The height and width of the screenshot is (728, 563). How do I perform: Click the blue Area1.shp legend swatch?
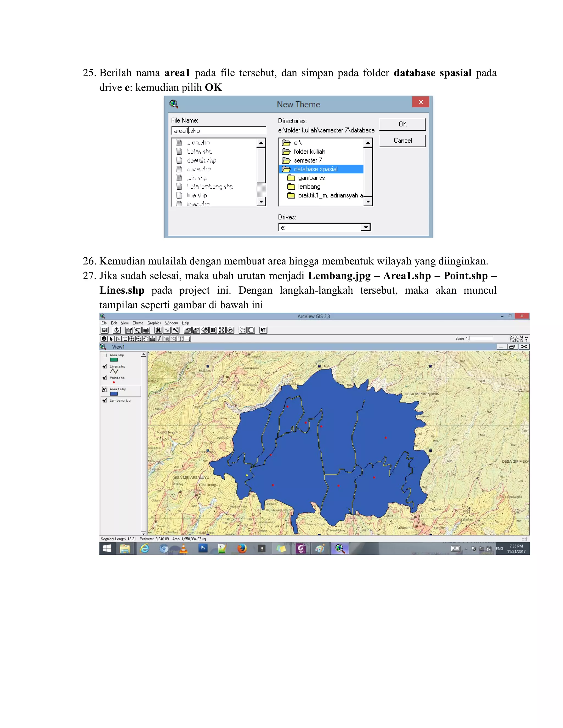pos(114,394)
